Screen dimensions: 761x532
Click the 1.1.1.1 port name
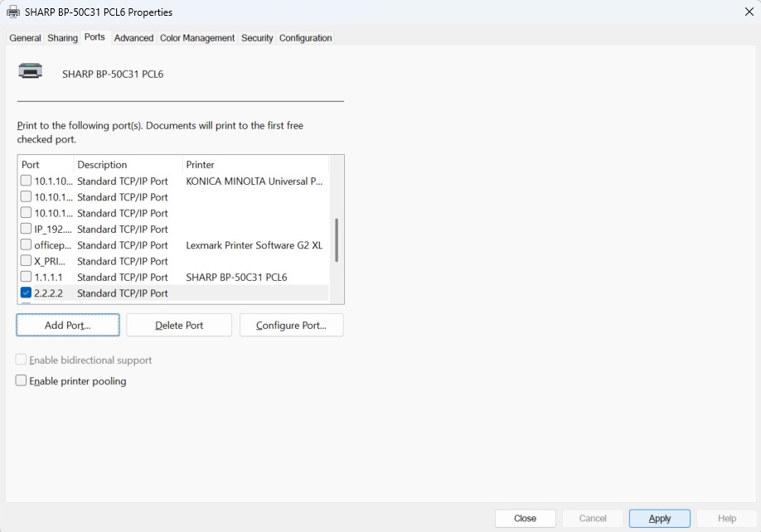(x=49, y=277)
